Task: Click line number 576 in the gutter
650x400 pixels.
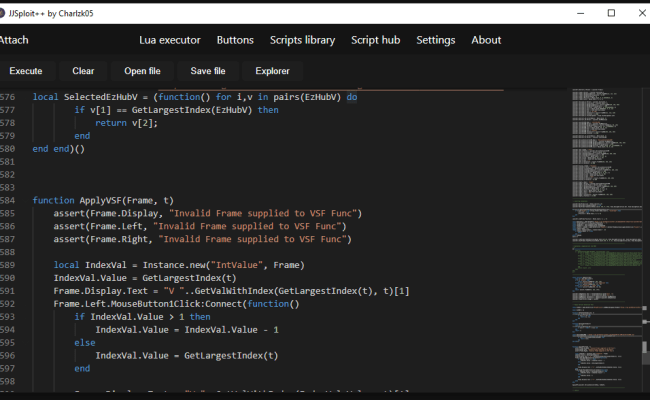Action: point(7,97)
